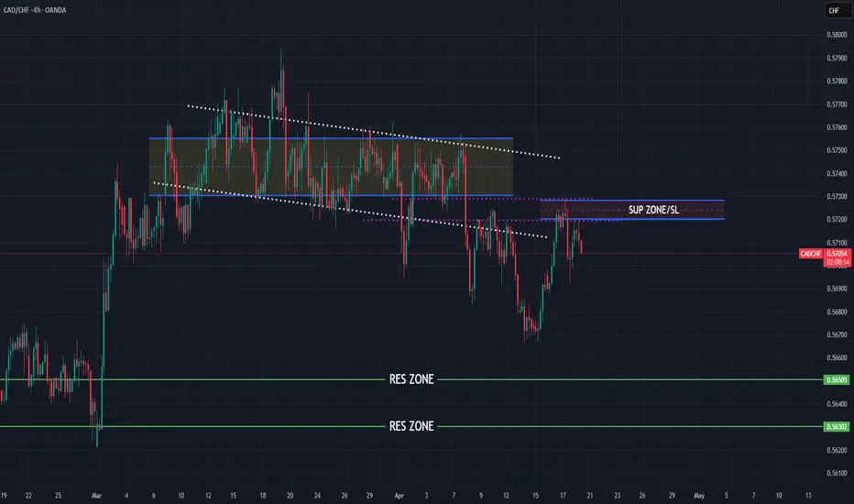Click the 0.56700 price axis label
The image size is (854, 504).
click(837, 334)
